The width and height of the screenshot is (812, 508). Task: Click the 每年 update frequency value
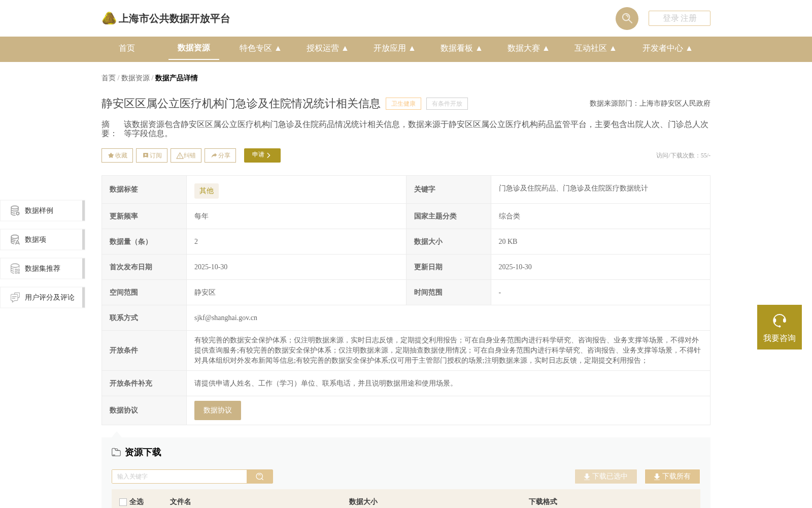point(201,216)
